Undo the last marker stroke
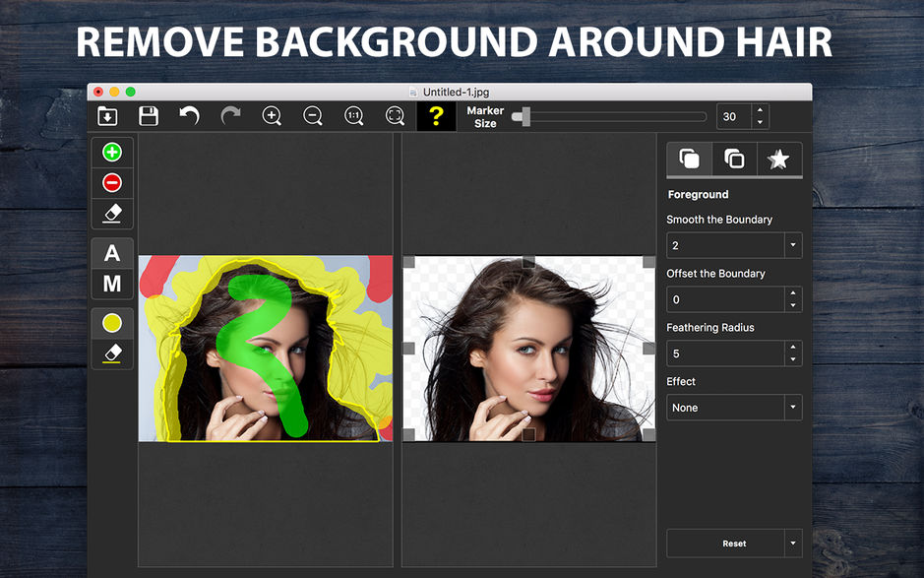 [x=190, y=116]
